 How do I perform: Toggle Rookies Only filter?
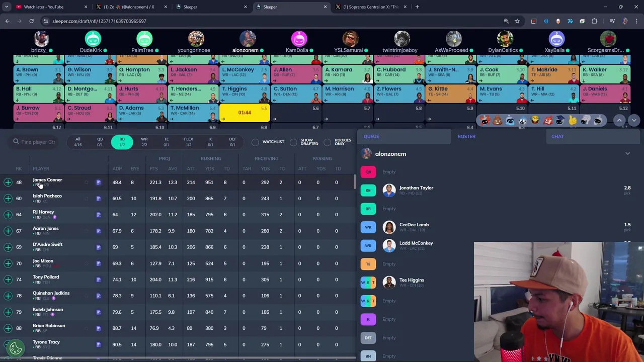[x=328, y=142]
